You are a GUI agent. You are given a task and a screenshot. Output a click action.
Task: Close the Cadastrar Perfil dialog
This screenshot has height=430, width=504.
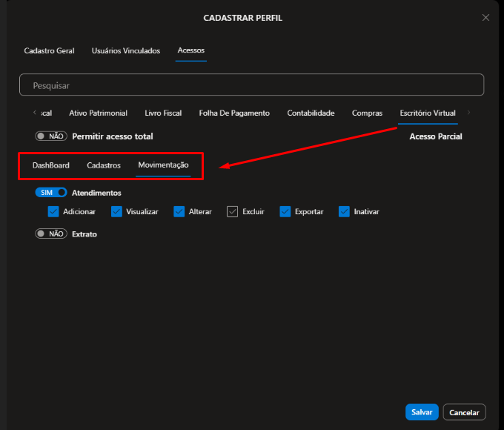tap(485, 18)
